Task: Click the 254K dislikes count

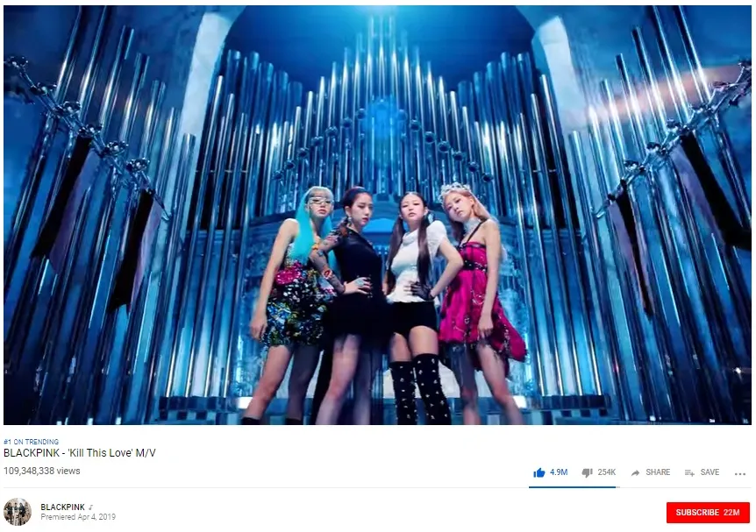Action: 607,472
